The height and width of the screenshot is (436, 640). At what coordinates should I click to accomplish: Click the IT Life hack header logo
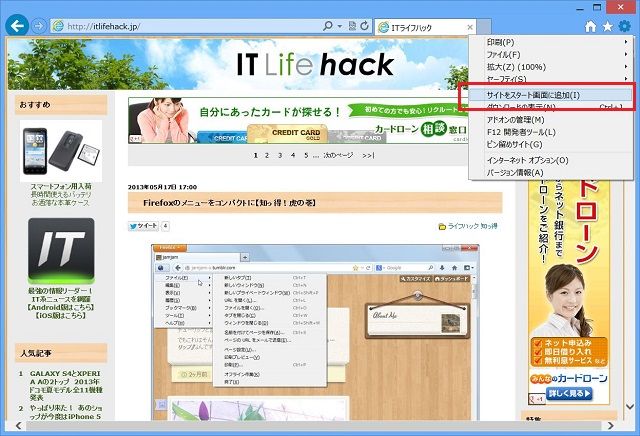pos(315,65)
